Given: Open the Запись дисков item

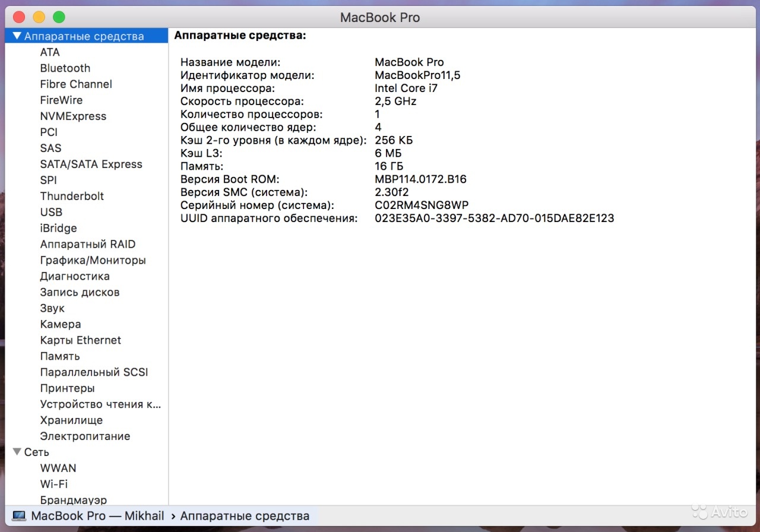Looking at the screenshot, I should coord(80,293).
